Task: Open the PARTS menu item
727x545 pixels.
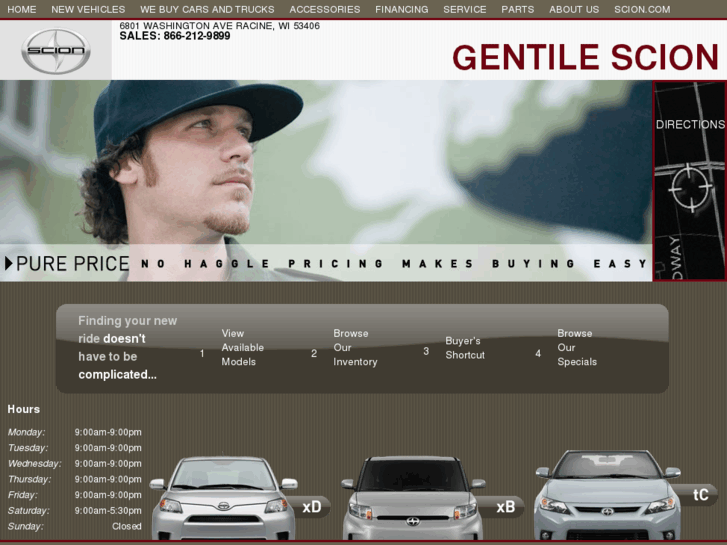Action: pos(517,9)
